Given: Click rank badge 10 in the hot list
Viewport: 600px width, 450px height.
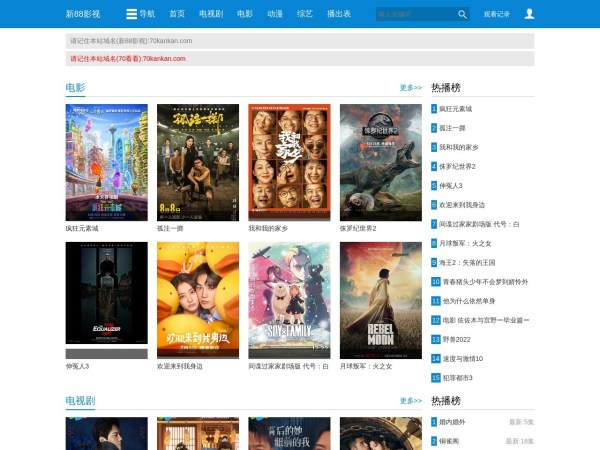Looking at the screenshot, I should 436,281.
